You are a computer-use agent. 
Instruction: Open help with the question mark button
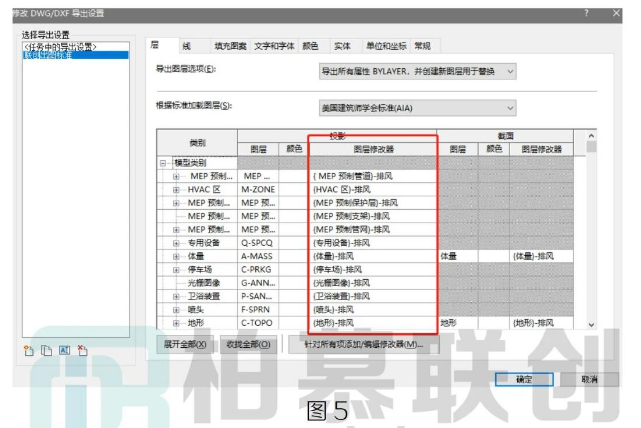point(586,13)
